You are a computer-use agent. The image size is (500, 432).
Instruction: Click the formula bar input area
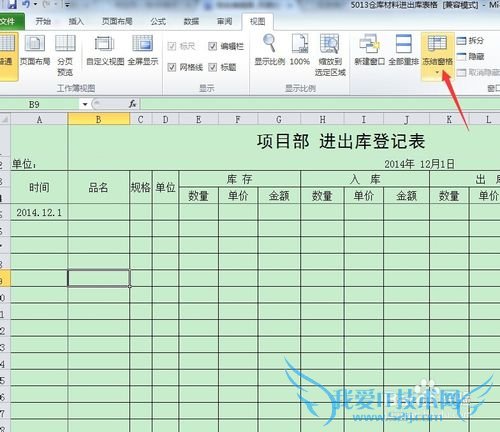tap(320, 104)
